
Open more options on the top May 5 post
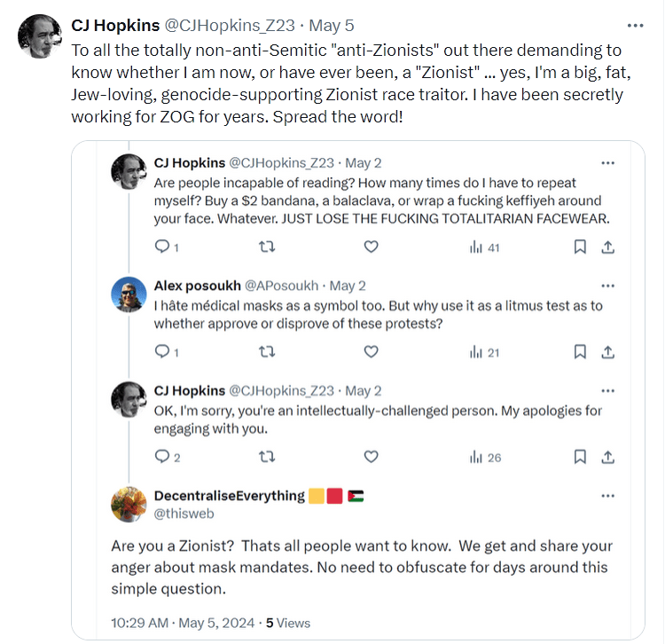(x=635, y=26)
